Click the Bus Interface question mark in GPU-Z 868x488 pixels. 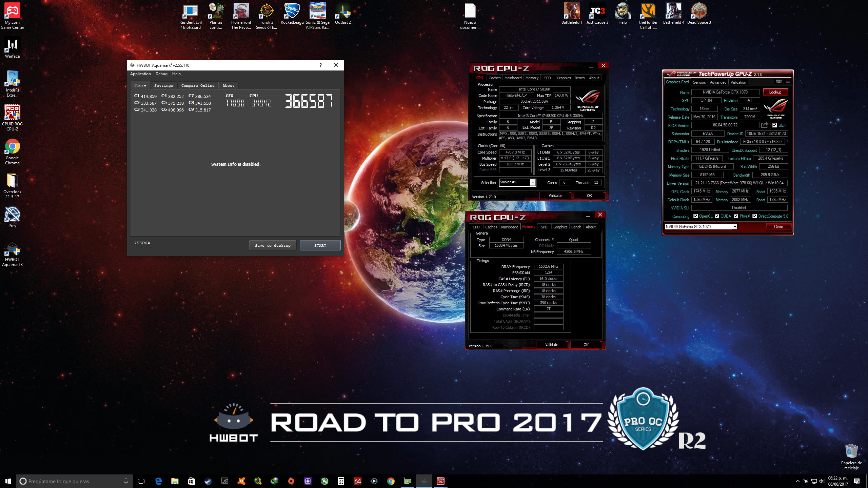[787, 142]
